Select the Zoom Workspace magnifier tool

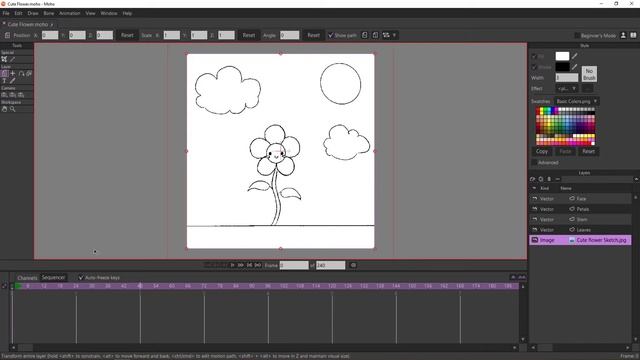pyautogui.click(x=13, y=109)
